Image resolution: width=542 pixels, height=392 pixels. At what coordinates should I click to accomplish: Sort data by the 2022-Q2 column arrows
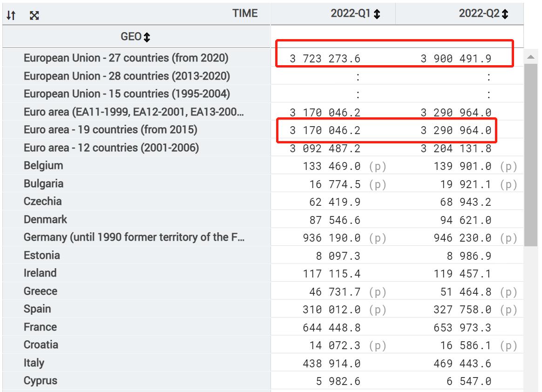[504, 14]
